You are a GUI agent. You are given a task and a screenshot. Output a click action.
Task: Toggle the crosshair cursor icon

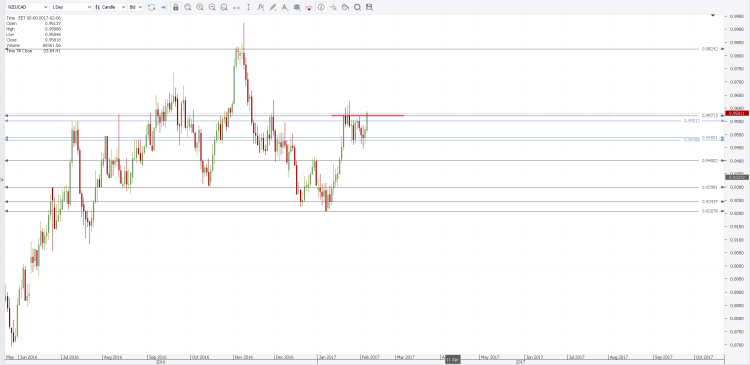(333, 7)
